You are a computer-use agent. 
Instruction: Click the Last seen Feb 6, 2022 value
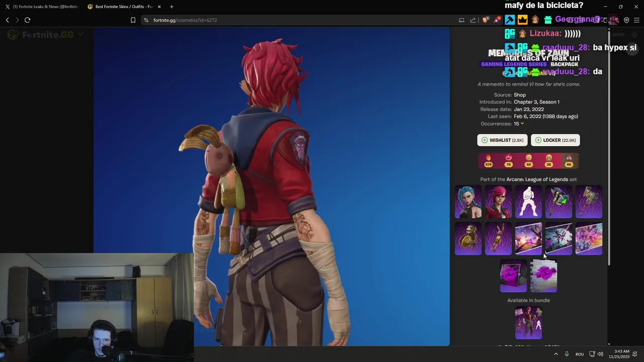tap(546, 117)
